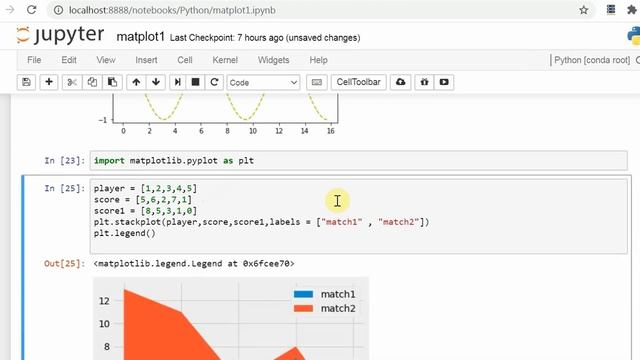Click the plt.legend() line in the cell
This screenshot has height=360, width=640.
(x=124, y=233)
